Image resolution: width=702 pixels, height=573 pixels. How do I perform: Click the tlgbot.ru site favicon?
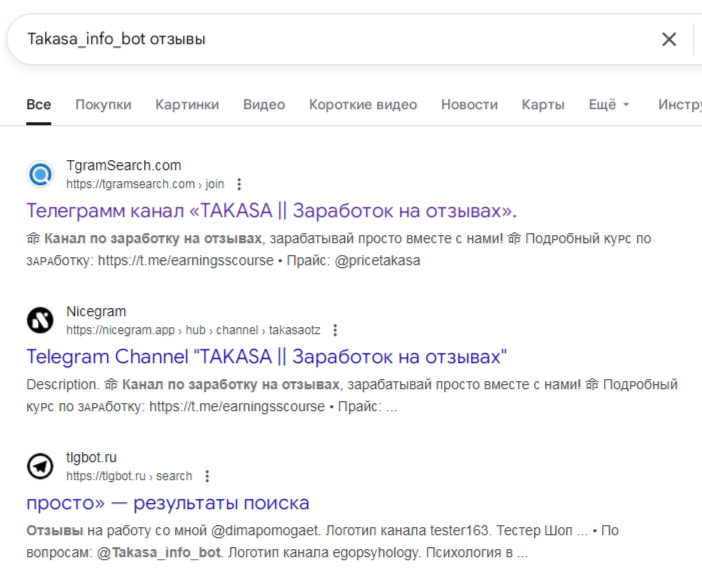40,466
